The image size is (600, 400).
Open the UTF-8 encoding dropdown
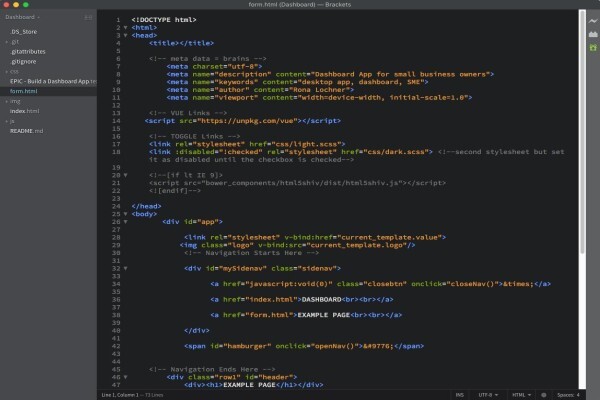click(488, 395)
